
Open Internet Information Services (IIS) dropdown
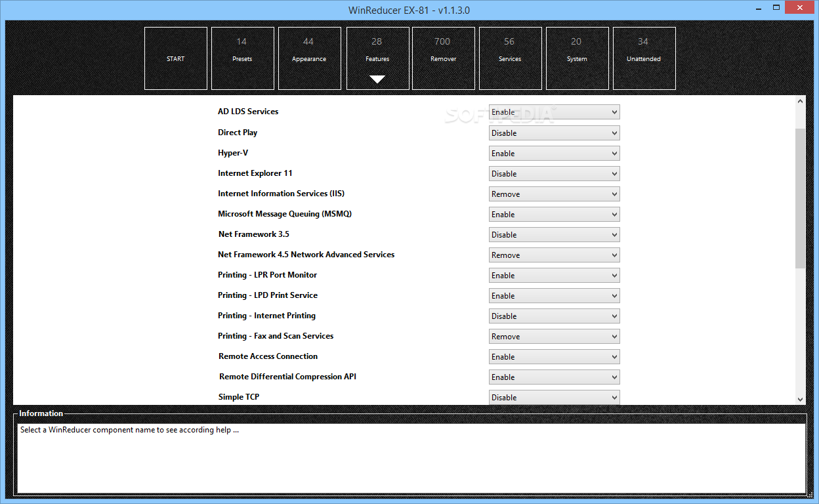click(555, 194)
